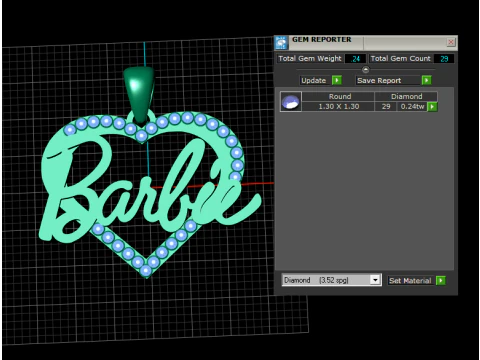The image size is (480, 360).
Task: Close the Gem Reporter panel
Action: (451, 42)
